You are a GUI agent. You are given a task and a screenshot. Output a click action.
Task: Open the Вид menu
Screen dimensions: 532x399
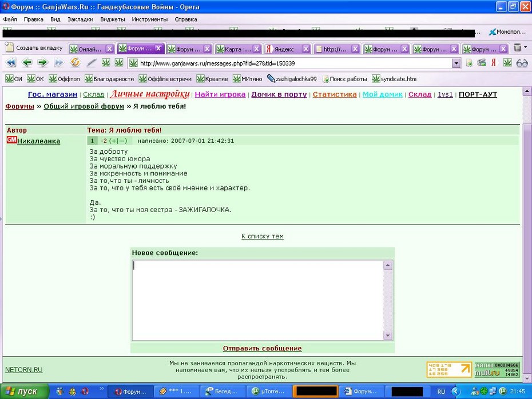tap(55, 19)
